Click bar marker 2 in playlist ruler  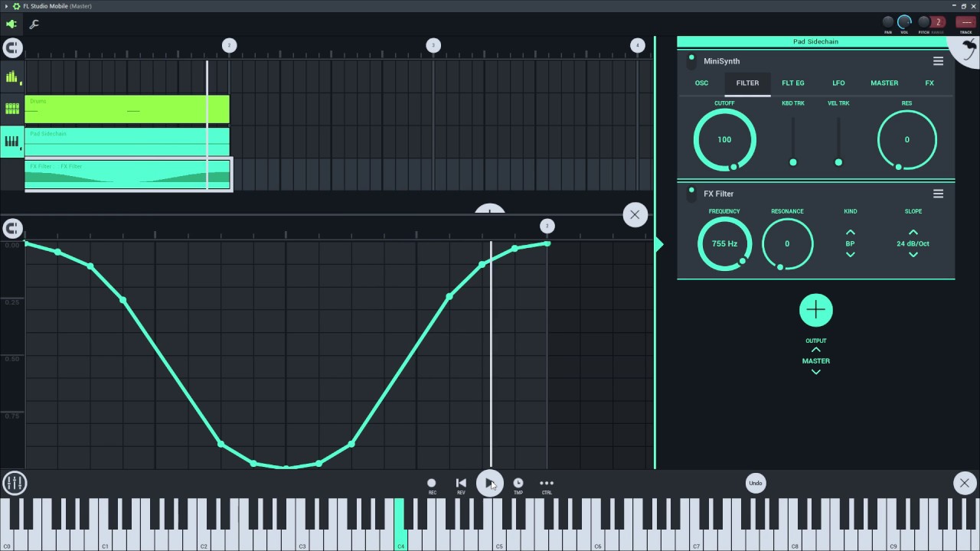[x=229, y=46]
